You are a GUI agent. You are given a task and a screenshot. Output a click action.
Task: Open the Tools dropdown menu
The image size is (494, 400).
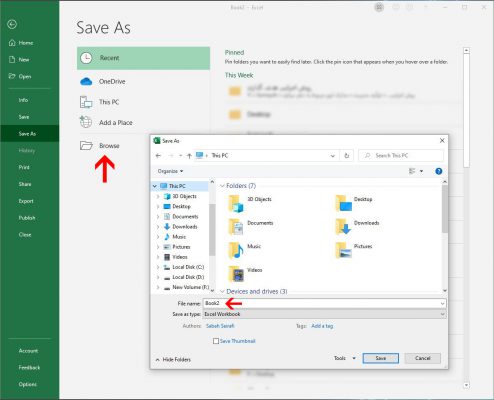345,358
